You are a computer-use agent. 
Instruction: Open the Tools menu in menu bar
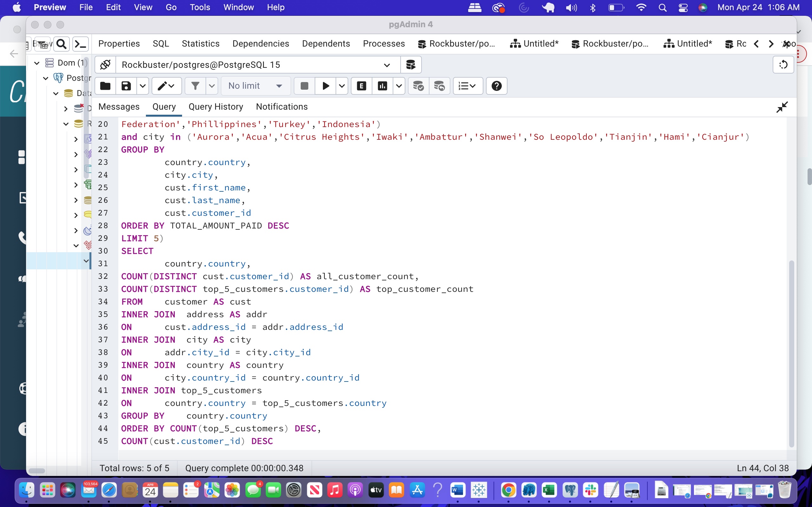(x=200, y=7)
